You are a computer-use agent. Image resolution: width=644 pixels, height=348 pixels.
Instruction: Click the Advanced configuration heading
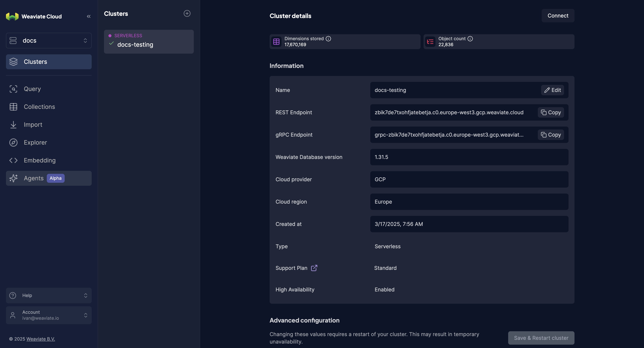coord(304,320)
